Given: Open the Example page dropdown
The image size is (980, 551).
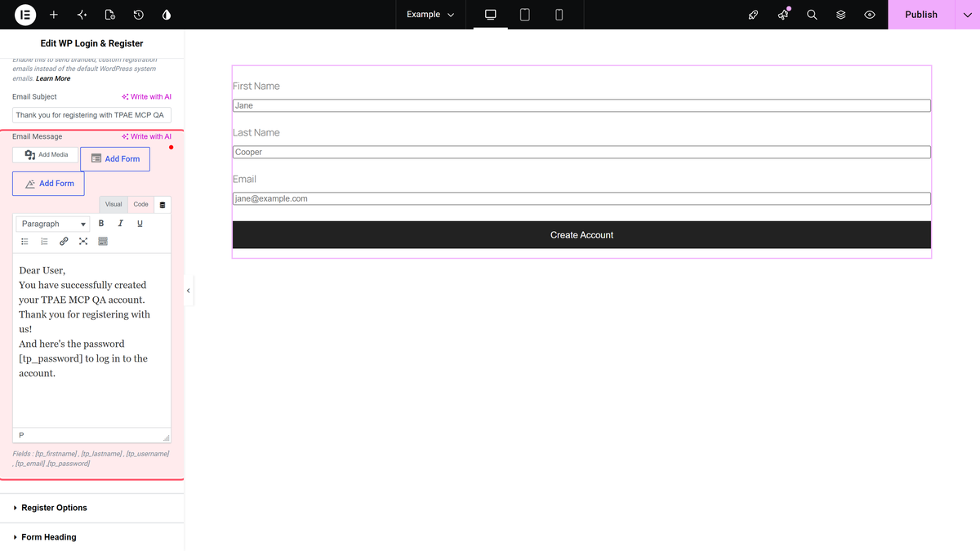Looking at the screenshot, I should tap(430, 15).
